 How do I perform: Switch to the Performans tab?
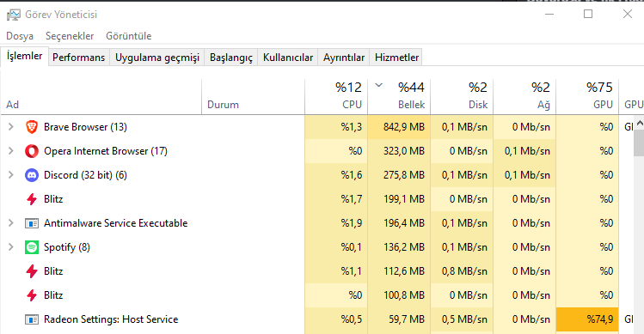79,58
